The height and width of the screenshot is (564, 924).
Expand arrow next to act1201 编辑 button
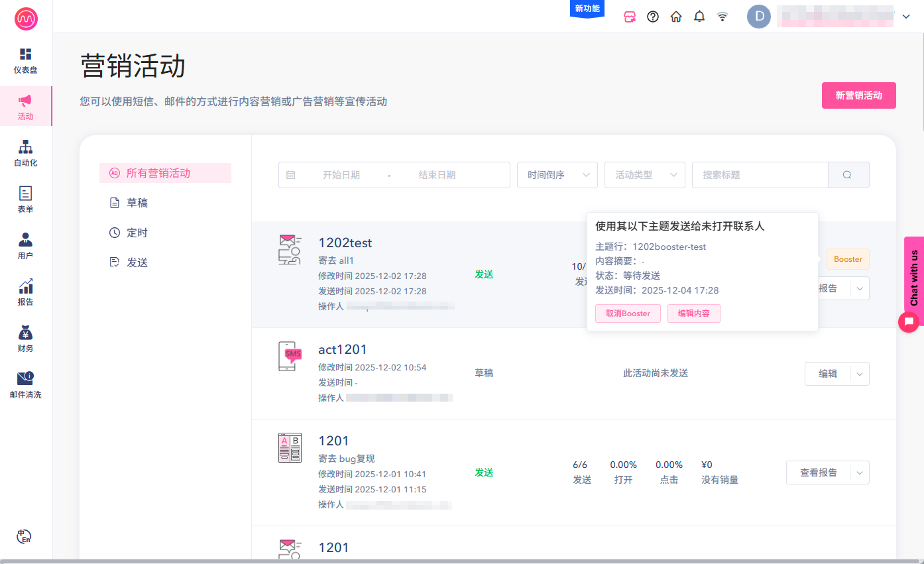pyautogui.click(x=860, y=374)
